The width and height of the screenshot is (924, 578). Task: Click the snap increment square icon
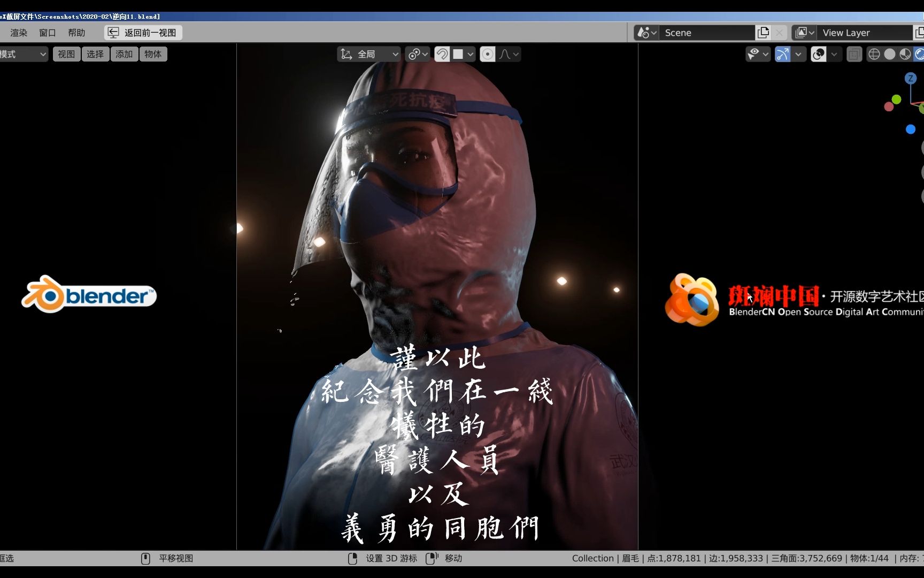click(458, 54)
